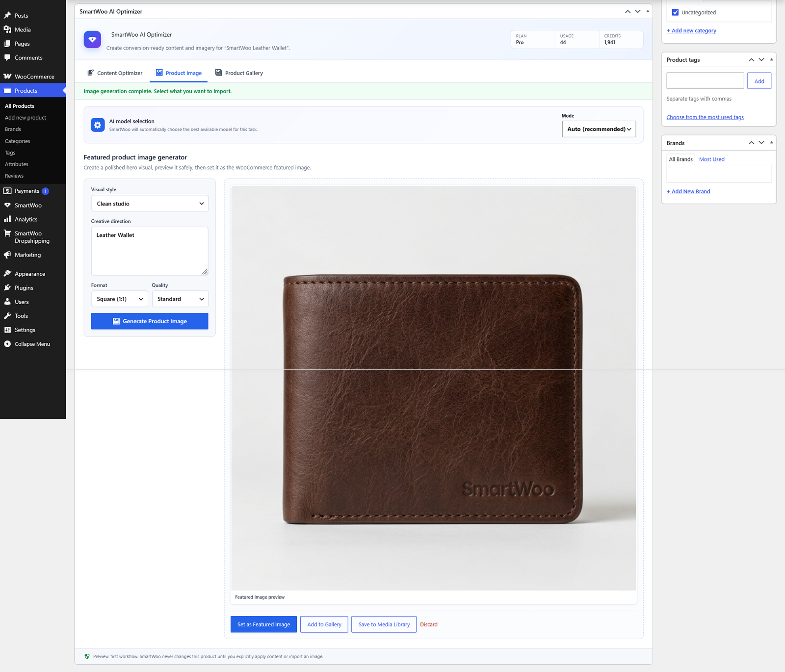The image size is (785, 672).
Task: Click Collapse Menu icon
Action: 7,344
